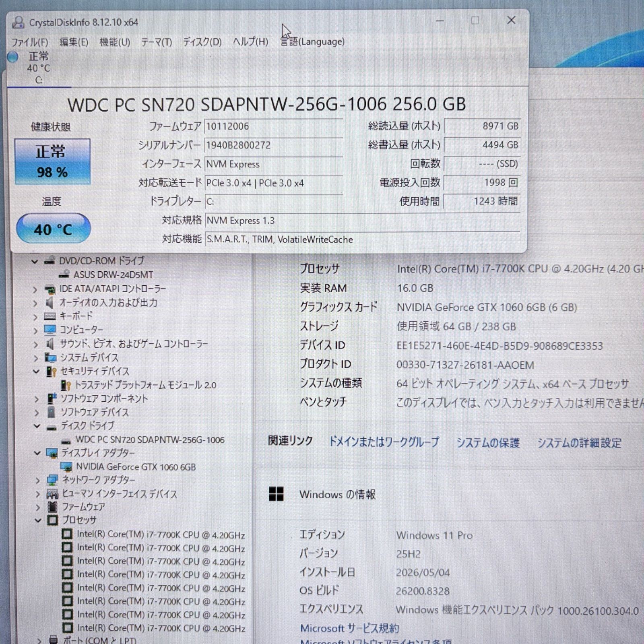Click the 40 °C temperature button
The image size is (644, 644).
pos(53,229)
